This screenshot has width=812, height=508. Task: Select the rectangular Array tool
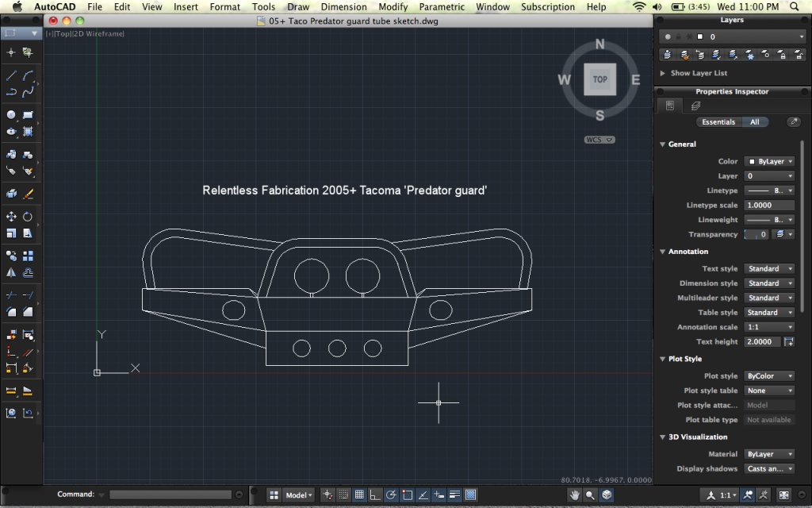click(x=28, y=256)
